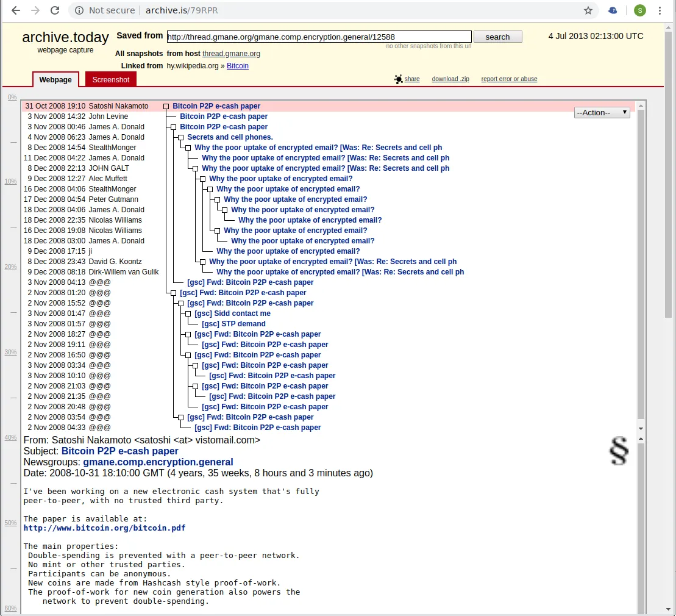Open the Bitcoin link from hy.wikipedia.org
Image resolution: width=676 pixels, height=616 pixels.
[238, 66]
